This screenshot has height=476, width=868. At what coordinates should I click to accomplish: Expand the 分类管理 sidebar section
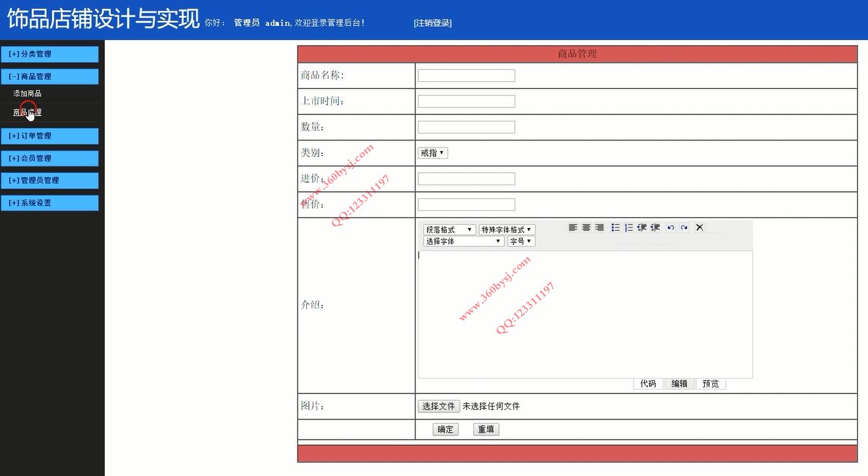pyautogui.click(x=50, y=54)
